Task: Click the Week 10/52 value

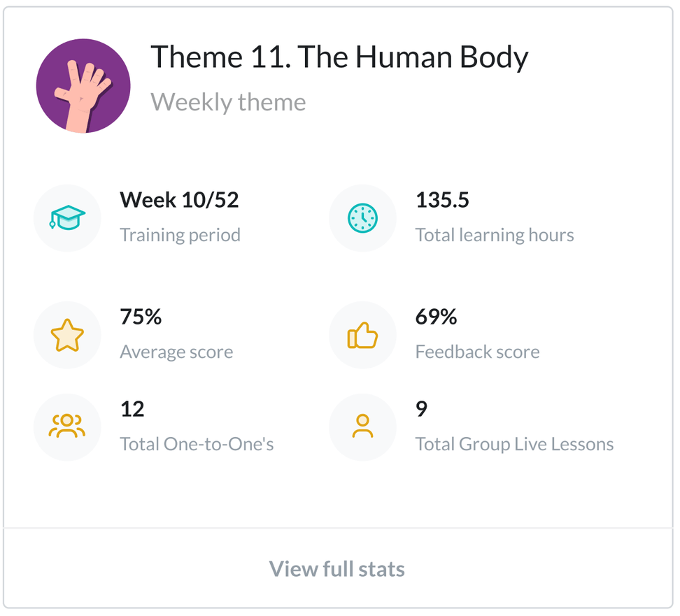Action: [x=179, y=201]
